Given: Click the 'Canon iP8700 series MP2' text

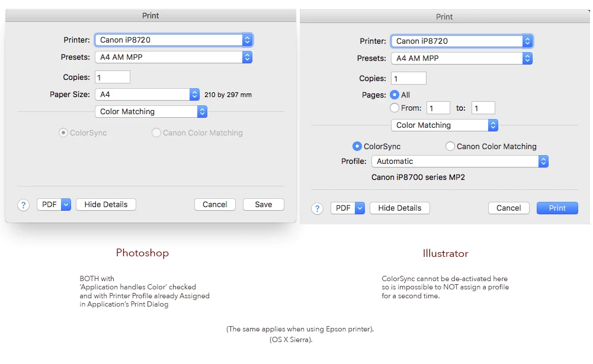Looking at the screenshot, I should click(418, 178).
